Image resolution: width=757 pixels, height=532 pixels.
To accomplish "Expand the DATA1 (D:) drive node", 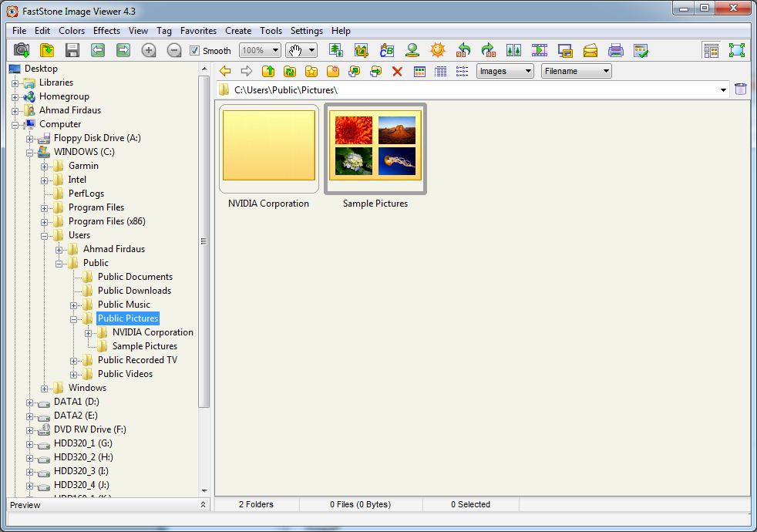I will pyautogui.click(x=29, y=402).
